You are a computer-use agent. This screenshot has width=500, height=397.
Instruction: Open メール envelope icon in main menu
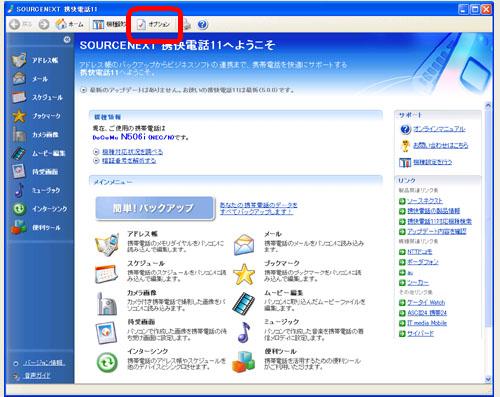click(x=244, y=245)
